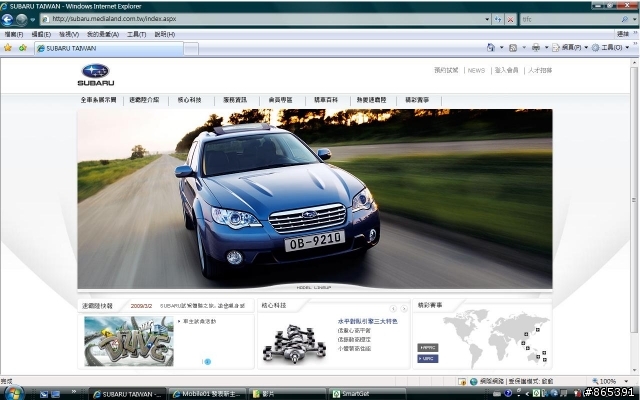Expand the Print dropdown arrow
Image resolution: width=640 pixels, height=400 pixels.
click(547, 48)
